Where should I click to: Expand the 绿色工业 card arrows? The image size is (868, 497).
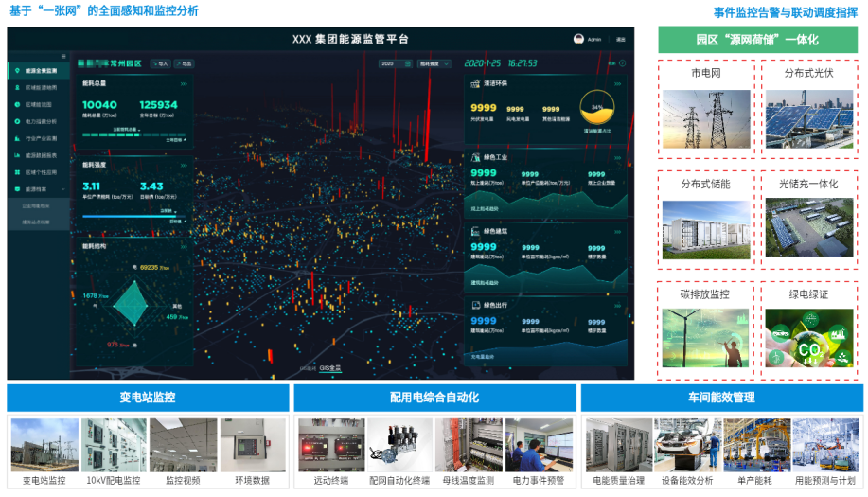[617, 158]
